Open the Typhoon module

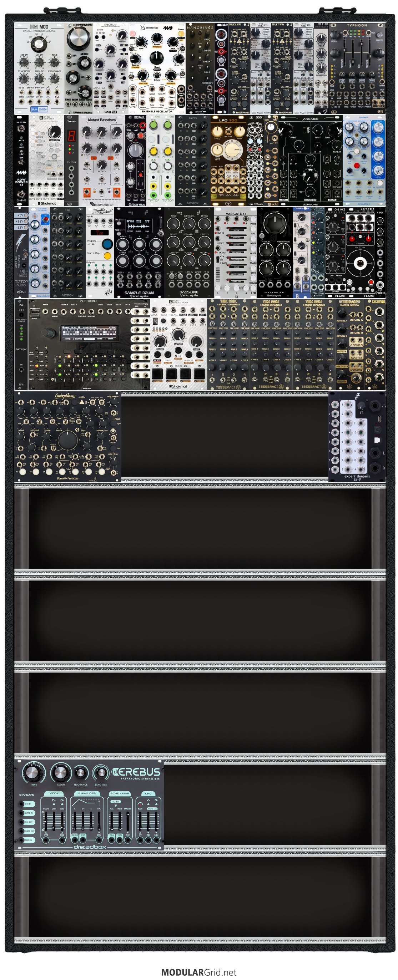click(357, 68)
